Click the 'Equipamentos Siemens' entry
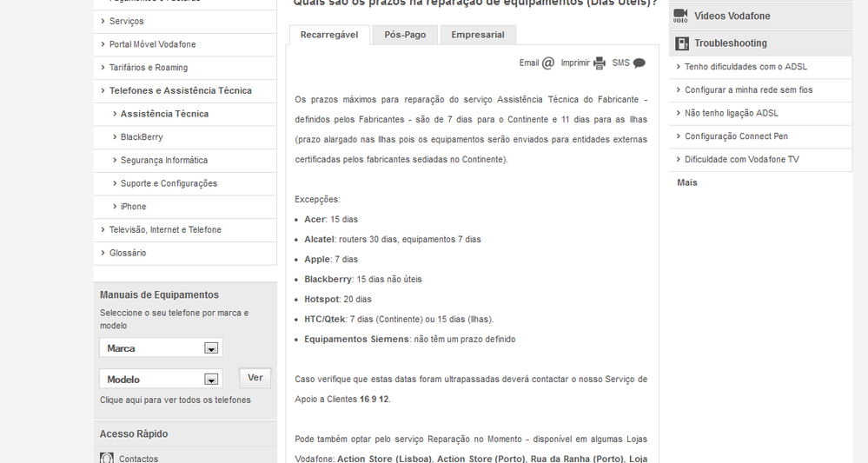 coord(409,339)
